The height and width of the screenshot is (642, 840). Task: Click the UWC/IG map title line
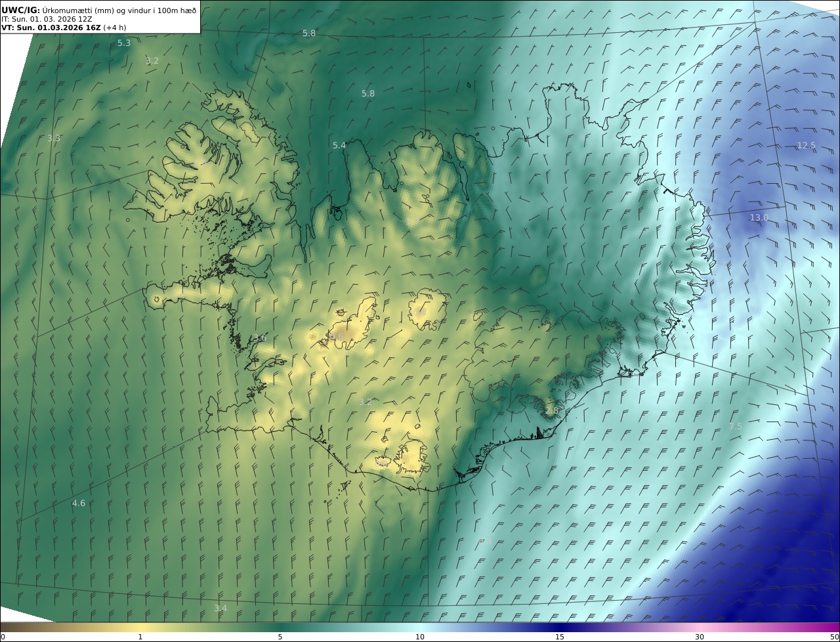pyautogui.click(x=98, y=10)
